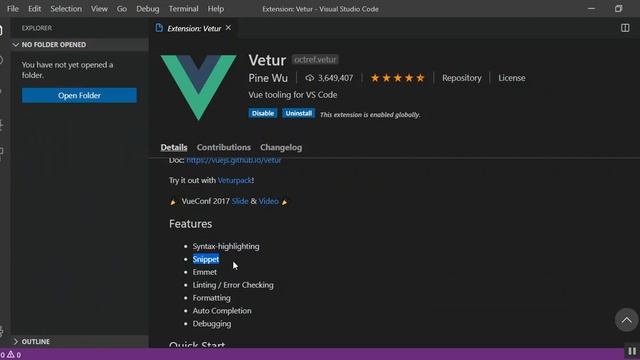This screenshot has height=360, width=640.
Task: Open the VueConf 2017 Slide link
Action: coord(240,201)
